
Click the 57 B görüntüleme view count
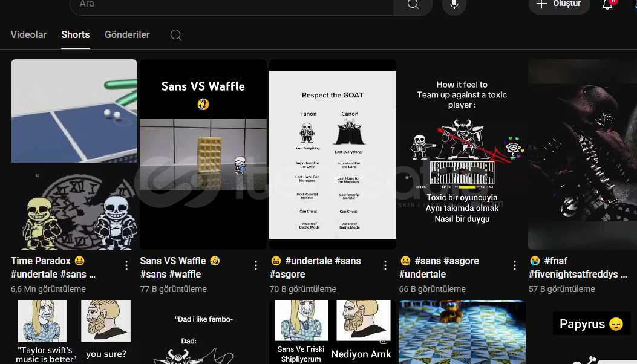[x=562, y=289]
